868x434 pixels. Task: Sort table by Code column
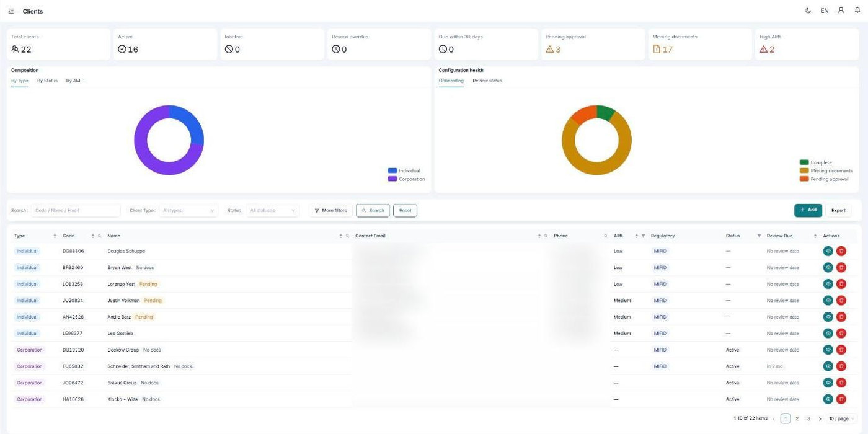tap(93, 236)
